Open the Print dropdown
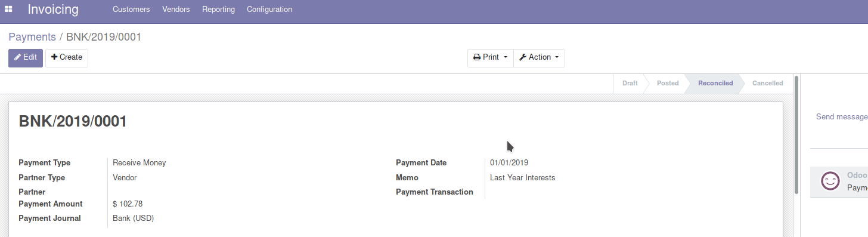Image resolution: width=868 pixels, height=237 pixels. point(491,58)
